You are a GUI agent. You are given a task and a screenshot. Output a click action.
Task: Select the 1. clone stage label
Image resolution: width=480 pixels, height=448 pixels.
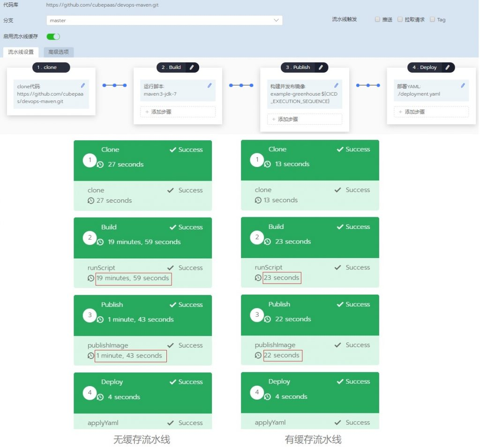[51, 68]
